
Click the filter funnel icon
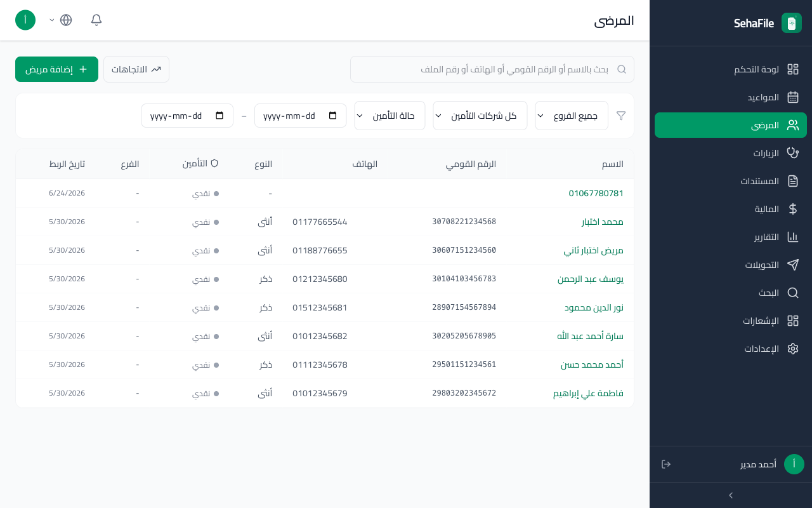pos(621,116)
